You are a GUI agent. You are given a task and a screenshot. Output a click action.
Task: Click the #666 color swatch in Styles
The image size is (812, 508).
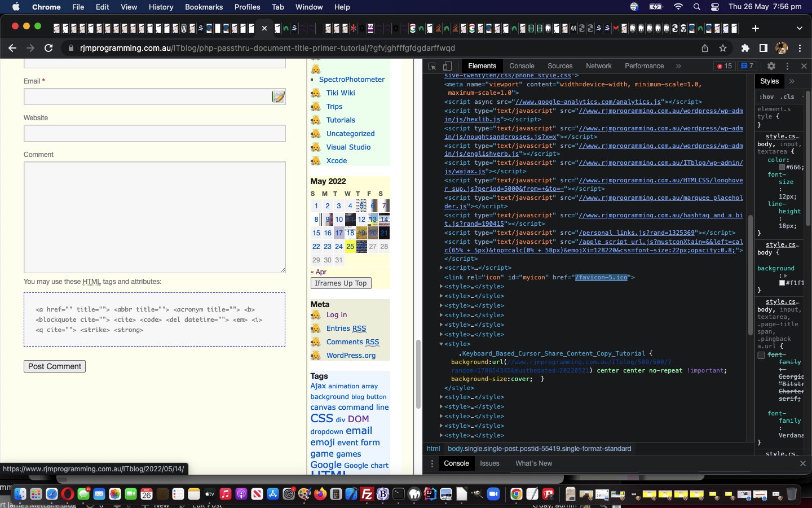point(782,167)
